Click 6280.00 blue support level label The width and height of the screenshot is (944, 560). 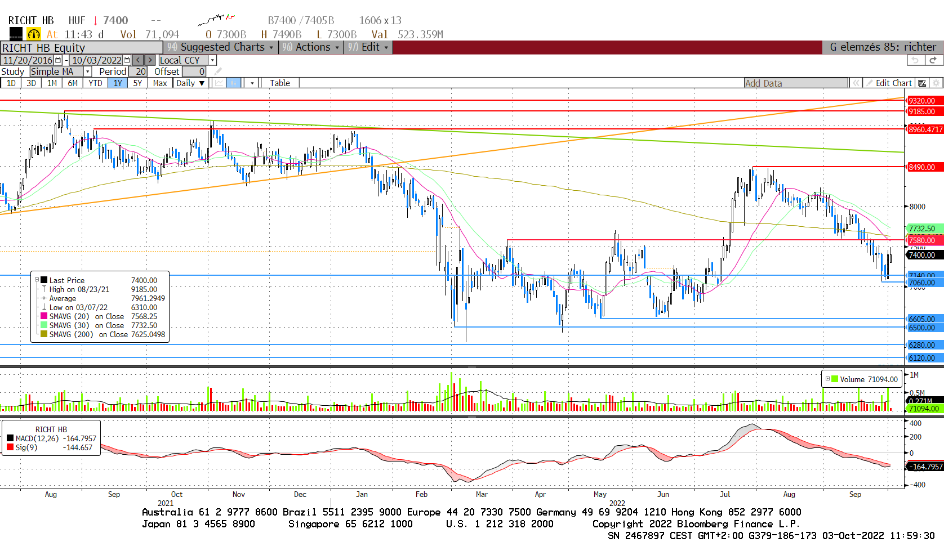click(924, 345)
